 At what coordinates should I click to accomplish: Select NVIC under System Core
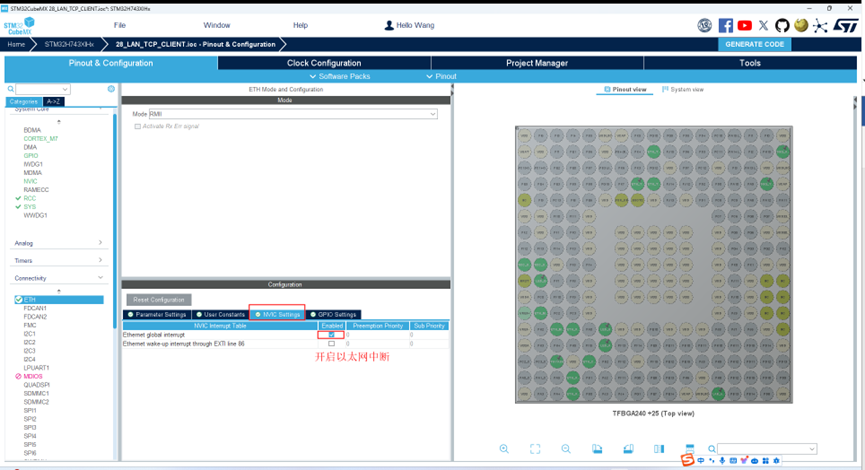pyautogui.click(x=30, y=181)
